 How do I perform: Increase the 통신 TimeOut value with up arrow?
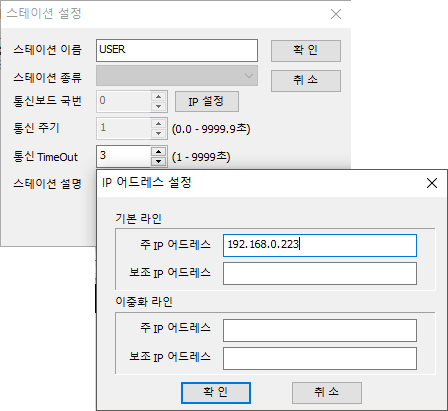(158, 152)
